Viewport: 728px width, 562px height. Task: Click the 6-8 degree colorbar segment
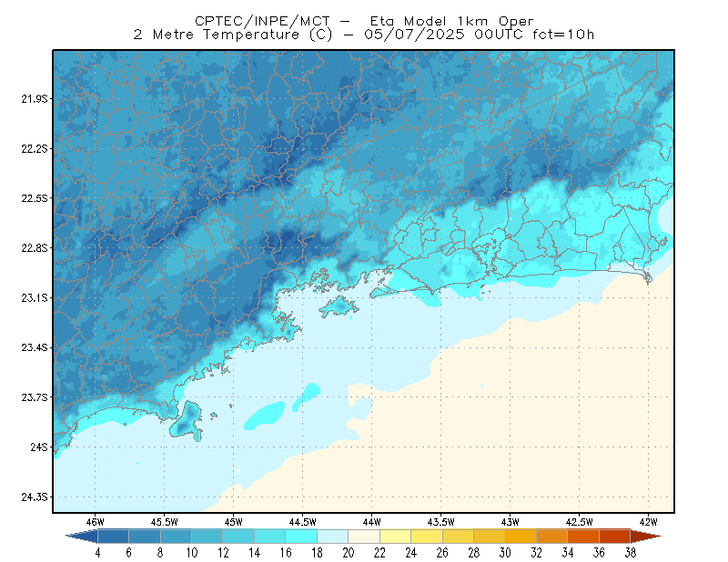click(145, 537)
